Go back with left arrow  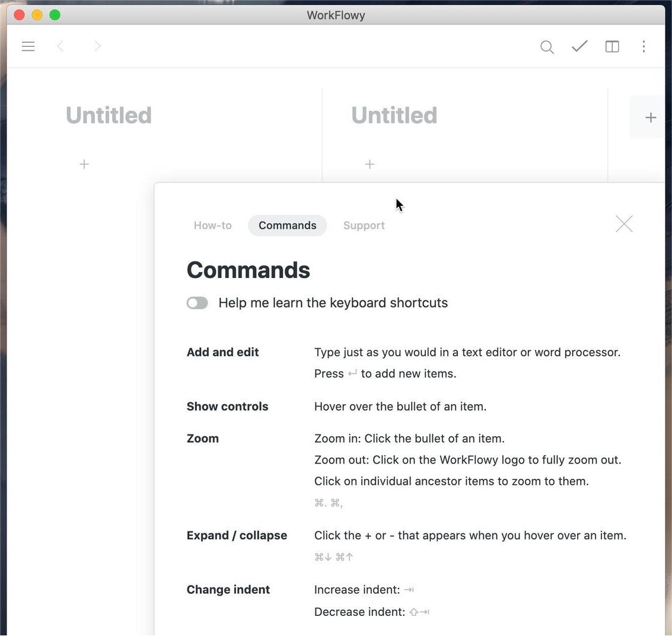60,46
